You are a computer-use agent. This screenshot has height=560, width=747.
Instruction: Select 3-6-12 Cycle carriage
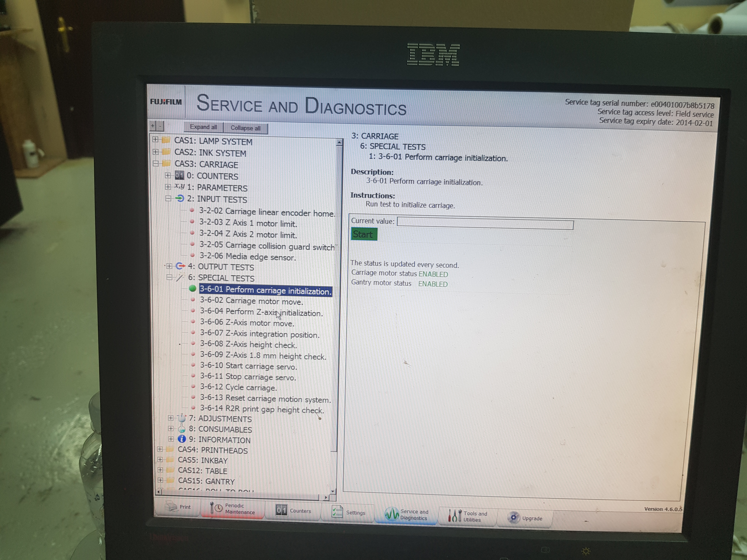tap(238, 388)
